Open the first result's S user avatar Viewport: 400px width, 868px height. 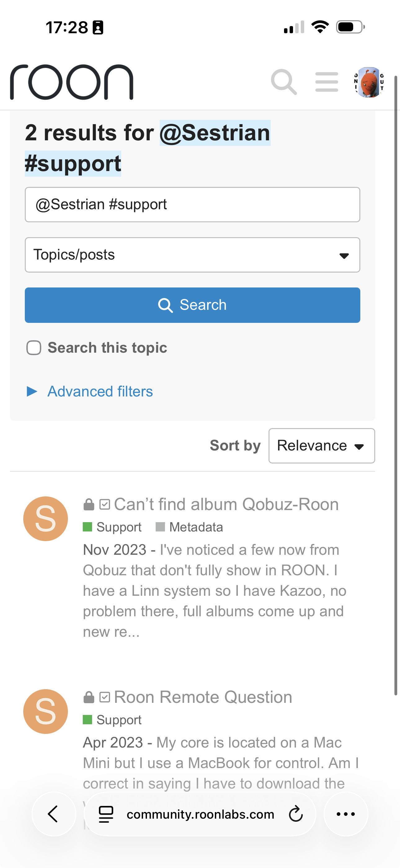click(x=46, y=518)
